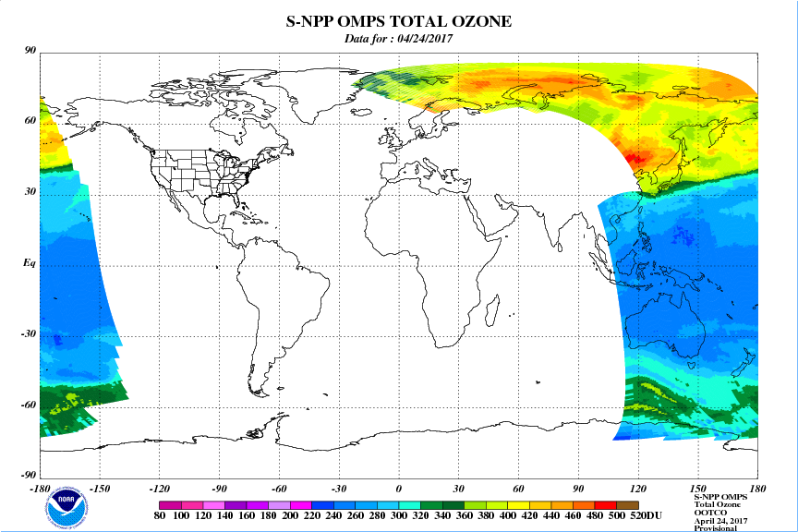Select legend swatch between 100 and 120
Image resolution: width=798 pixels, height=532 pixels.
[x=192, y=505]
